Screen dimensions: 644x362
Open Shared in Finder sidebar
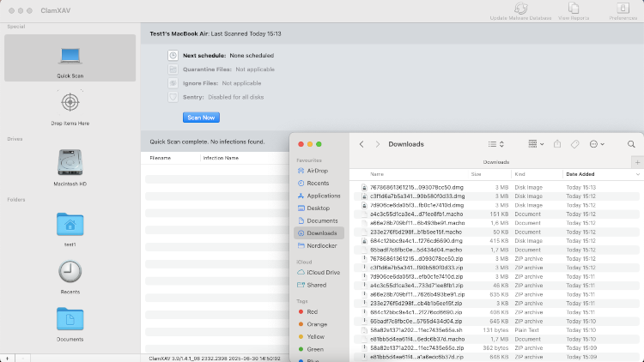coord(319,285)
